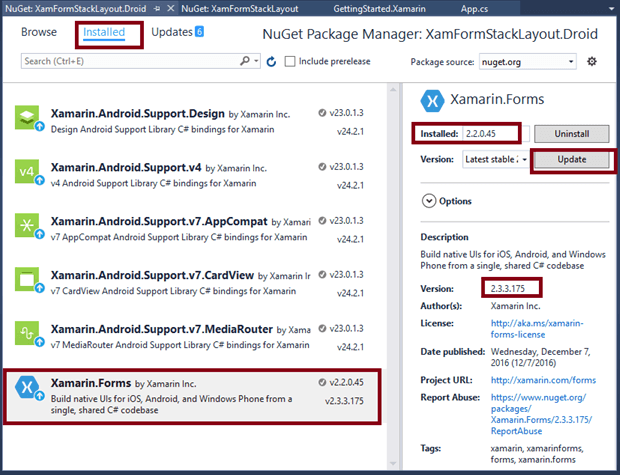Select the Xamarin.Android.Support.Design package row
Viewport: 620px width, 475px height.
coord(194,121)
